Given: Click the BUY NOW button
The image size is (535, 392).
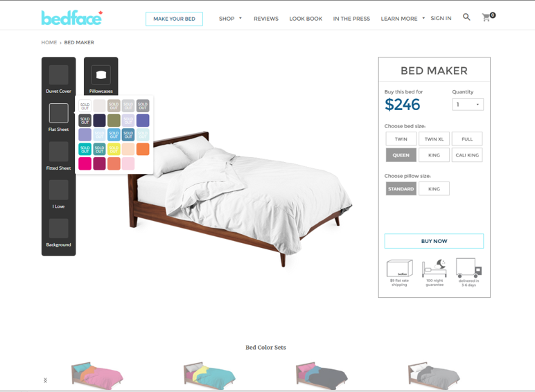Looking at the screenshot, I should click(434, 241).
